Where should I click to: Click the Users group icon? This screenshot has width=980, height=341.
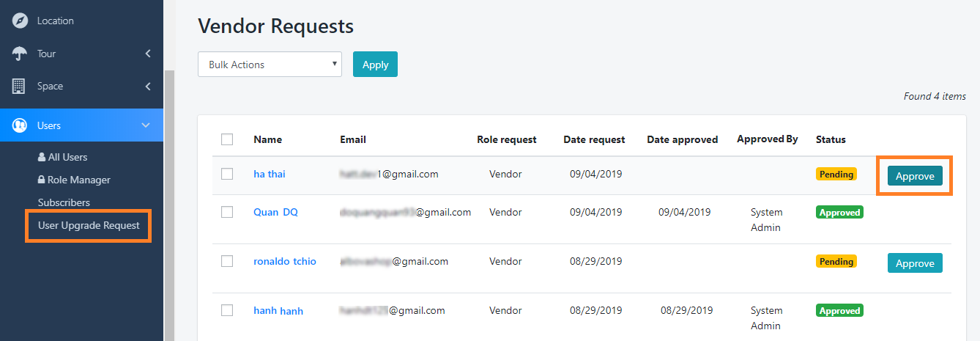(x=20, y=125)
